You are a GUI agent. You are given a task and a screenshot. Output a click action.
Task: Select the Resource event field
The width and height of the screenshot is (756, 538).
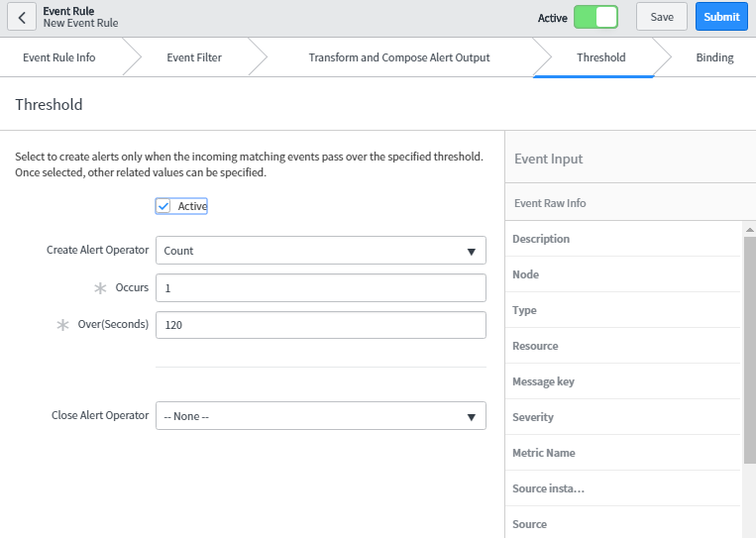[535, 346]
